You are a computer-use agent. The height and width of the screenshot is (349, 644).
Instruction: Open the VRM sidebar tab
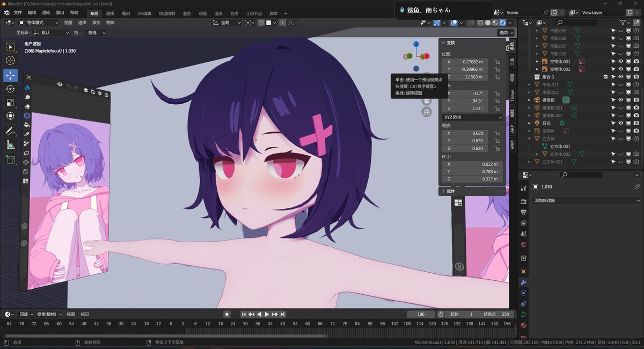click(512, 144)
